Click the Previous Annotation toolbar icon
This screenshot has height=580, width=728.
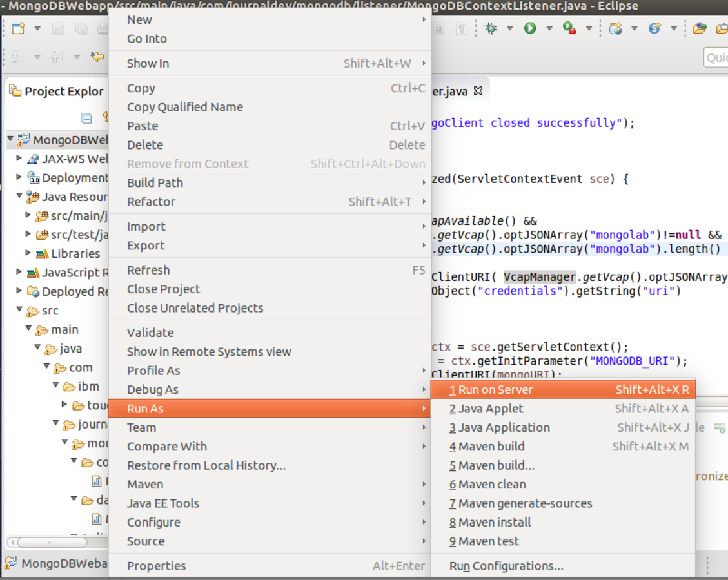(56, 57)
